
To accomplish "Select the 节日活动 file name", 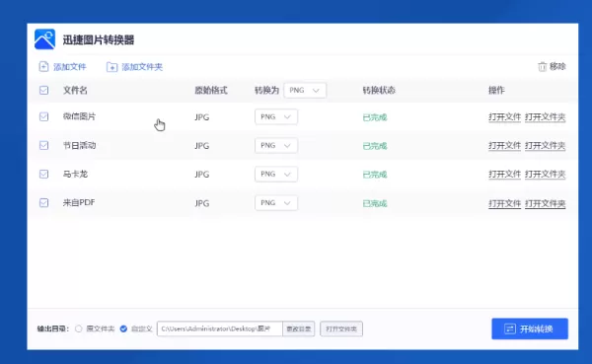I will [79, 145].
